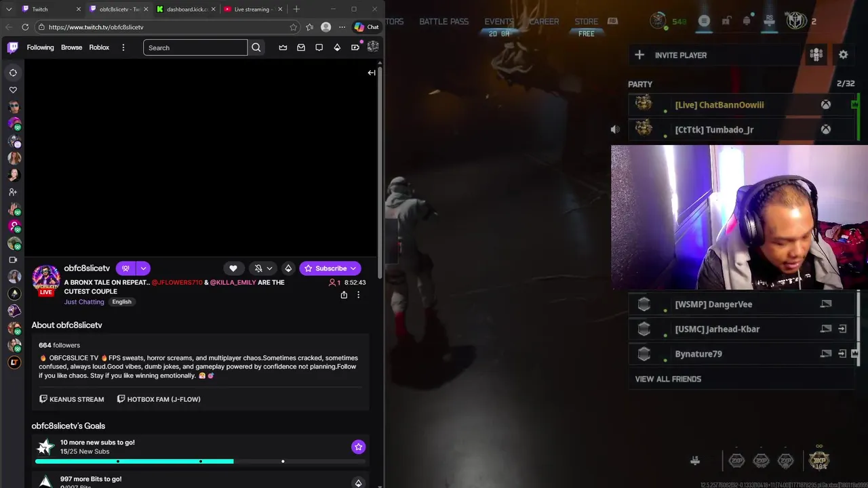Open the browser favorites list icon

(x=310, y=27)
